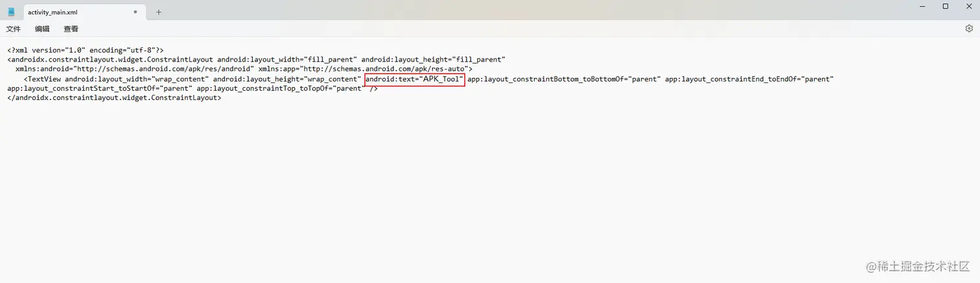The width and height of the screenshot is (980, 283).
Task: Click android:text="APK_Tool" attribute text
Action: point(415,79)
